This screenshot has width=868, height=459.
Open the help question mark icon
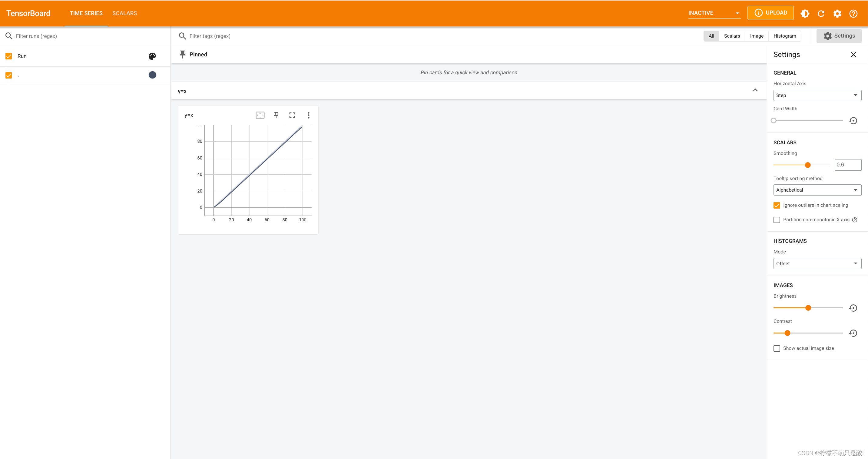(853, 13)
